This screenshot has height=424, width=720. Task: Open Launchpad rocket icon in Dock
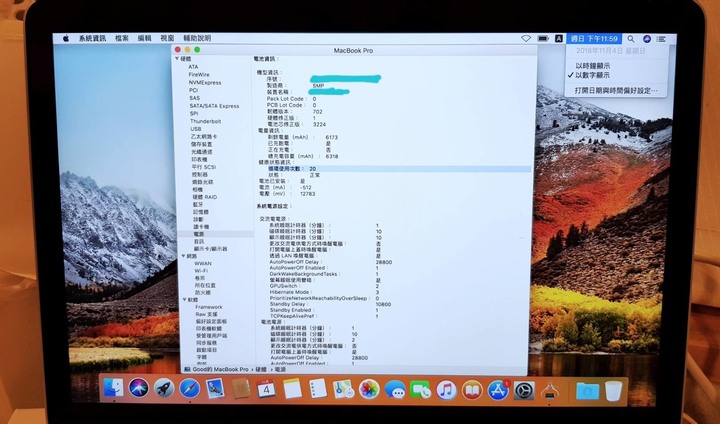tap(164, 389)
